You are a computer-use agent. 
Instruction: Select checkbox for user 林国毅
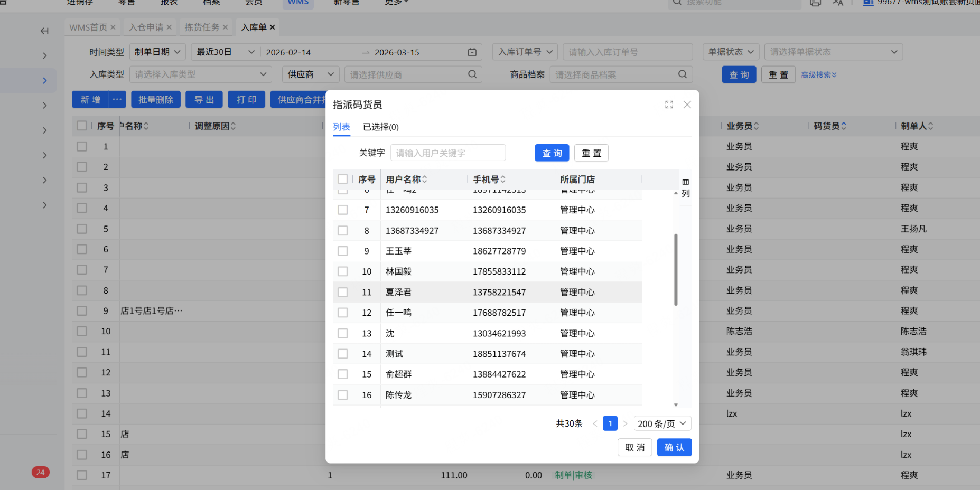point(343,271)
